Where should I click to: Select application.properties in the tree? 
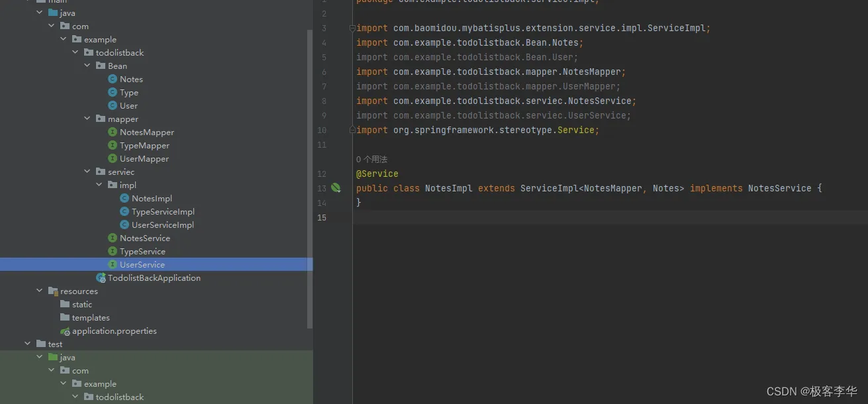[x=115, y=330]
